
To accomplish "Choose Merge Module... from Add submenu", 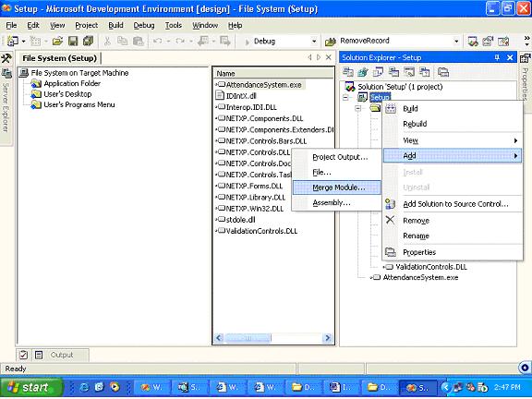I will [x=337, y=187].
